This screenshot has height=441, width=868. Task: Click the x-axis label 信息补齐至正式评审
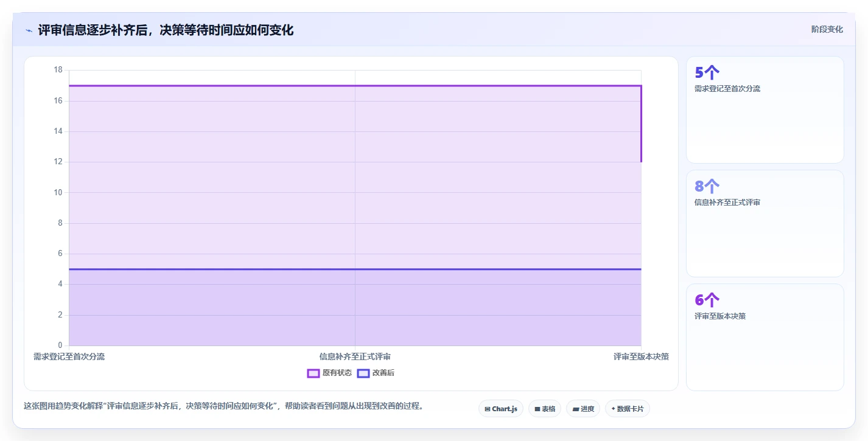point(355,356)
